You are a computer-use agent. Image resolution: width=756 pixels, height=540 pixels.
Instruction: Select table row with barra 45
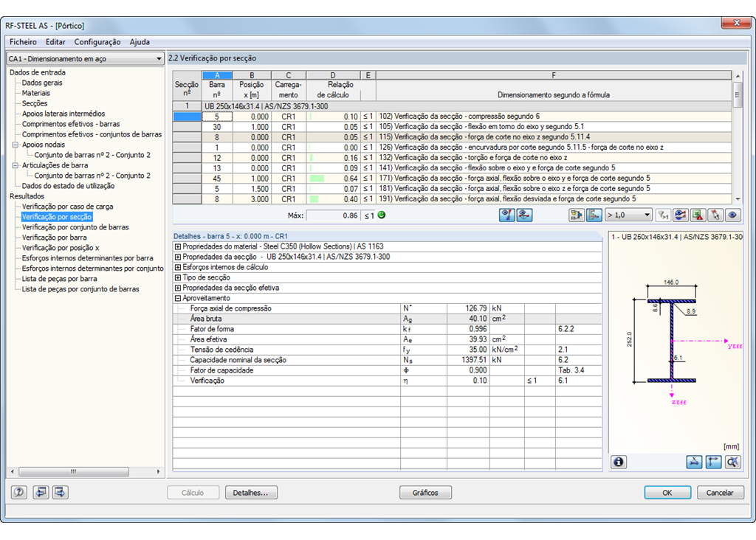coord(453,179)
